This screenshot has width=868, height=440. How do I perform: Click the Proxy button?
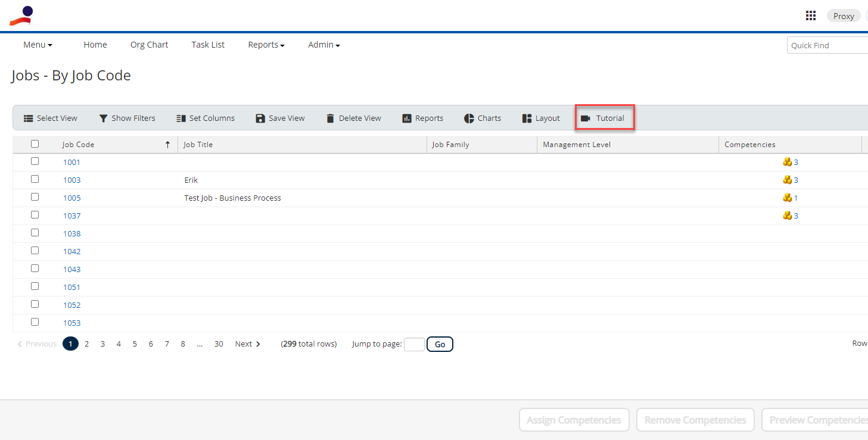(x=844, y=16)
